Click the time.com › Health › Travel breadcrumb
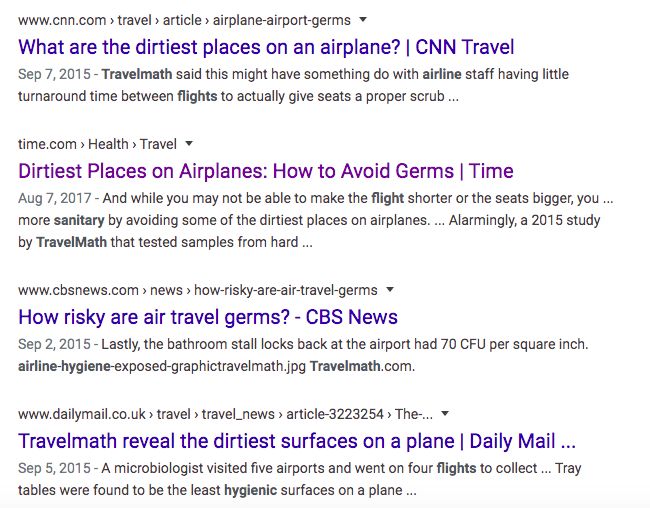The width and height of the screenshot is (650, 508). pyautogui.click(x=97, y=144)
